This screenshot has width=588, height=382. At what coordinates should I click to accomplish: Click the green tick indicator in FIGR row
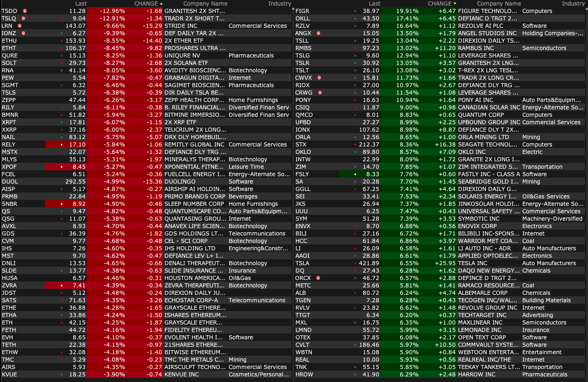pyautogui.click(x=355, y=11)
